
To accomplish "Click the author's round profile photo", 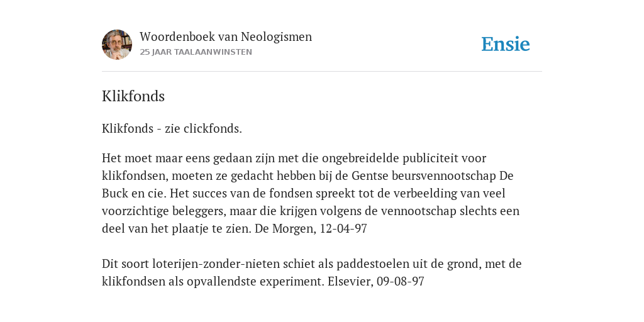I will 117,45.
